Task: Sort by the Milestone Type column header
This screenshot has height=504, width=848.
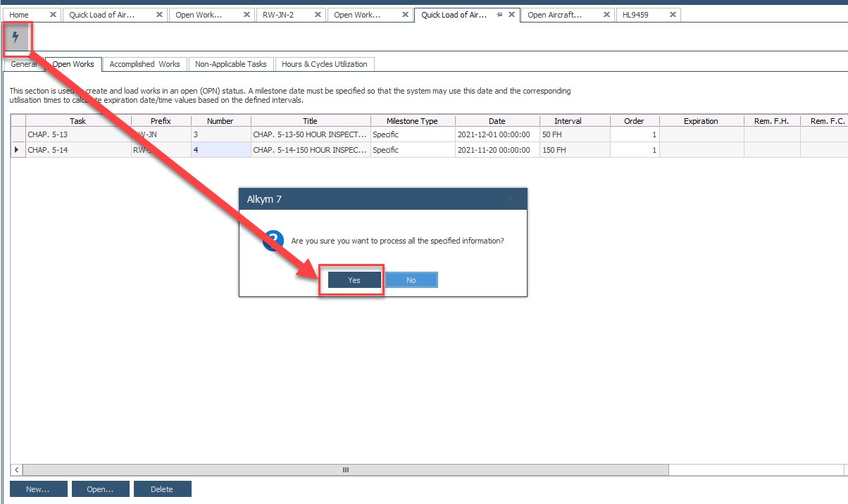Action: click(412, 121)
